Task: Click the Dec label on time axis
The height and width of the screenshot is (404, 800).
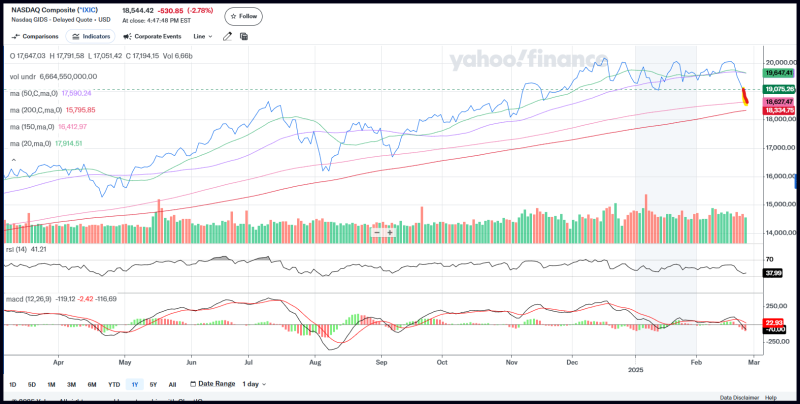Action: coord(572,361)
